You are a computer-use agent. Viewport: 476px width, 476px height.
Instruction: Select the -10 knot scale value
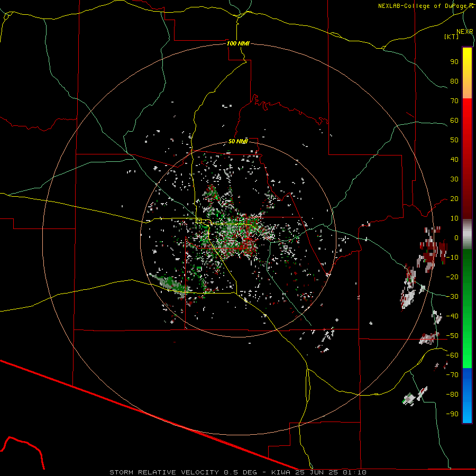pos(452,258)
